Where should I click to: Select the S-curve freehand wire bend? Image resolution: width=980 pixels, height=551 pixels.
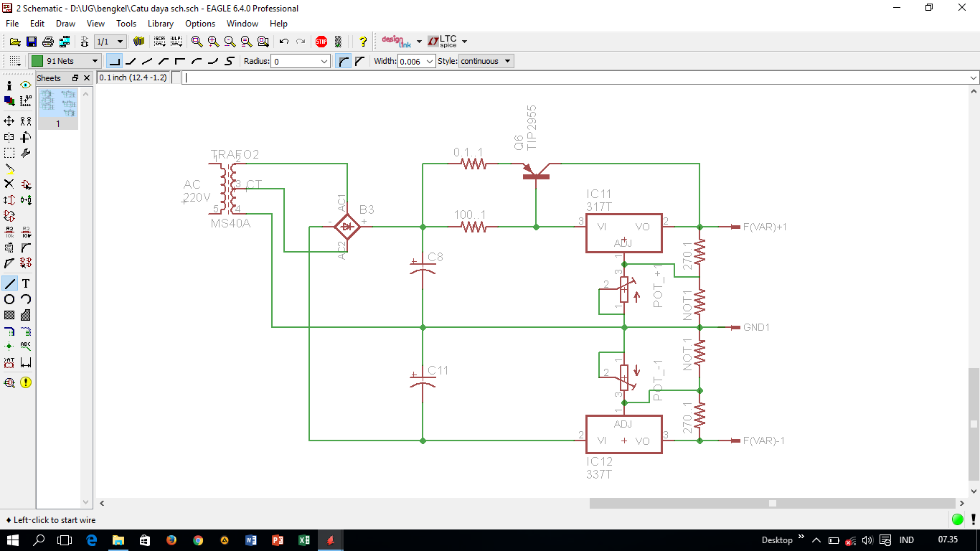click(230, 61)
